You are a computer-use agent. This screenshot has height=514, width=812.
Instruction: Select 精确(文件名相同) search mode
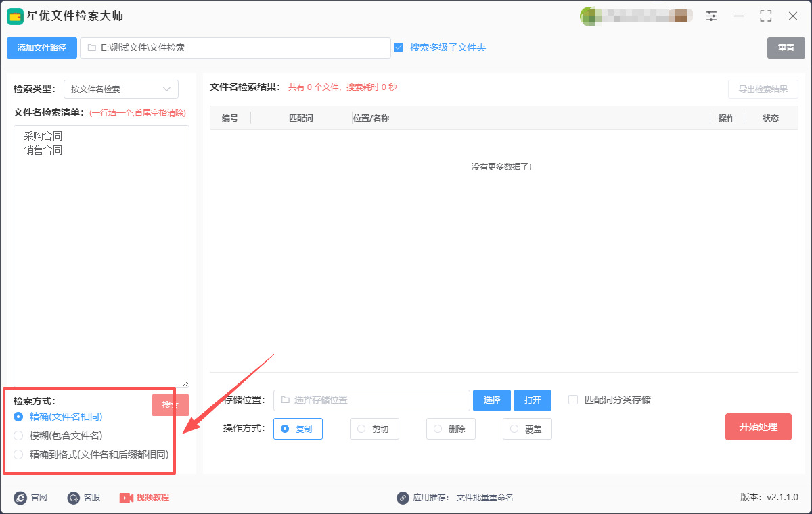[x=18, y=417]
